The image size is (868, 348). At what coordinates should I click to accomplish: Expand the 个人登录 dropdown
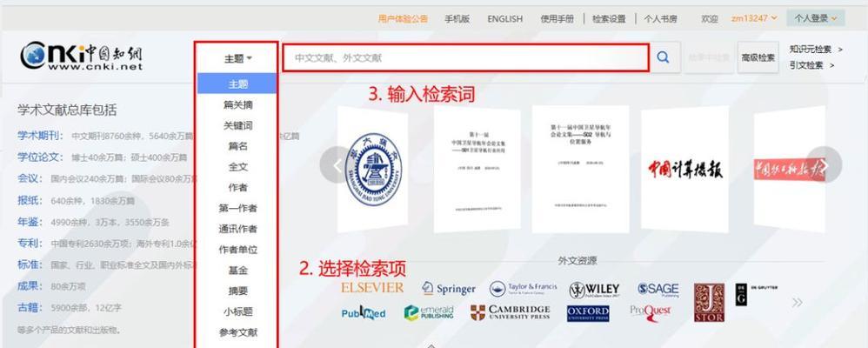816,18
